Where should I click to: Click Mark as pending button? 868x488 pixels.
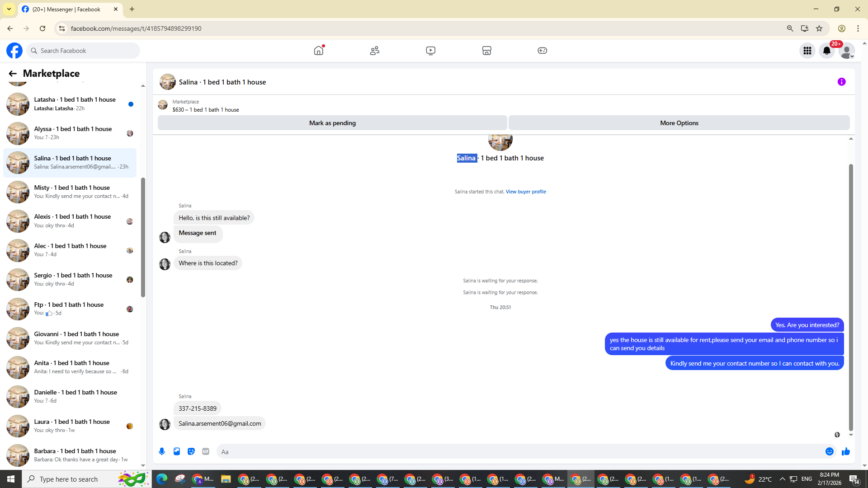click(x=332, y=123)
